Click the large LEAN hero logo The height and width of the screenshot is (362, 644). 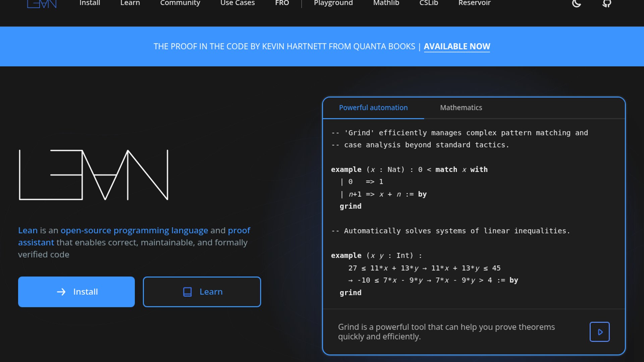click(94, 175)
